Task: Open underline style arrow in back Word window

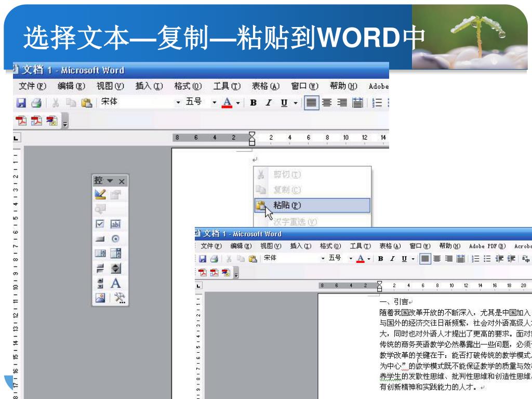Action: tap(296, 103)
